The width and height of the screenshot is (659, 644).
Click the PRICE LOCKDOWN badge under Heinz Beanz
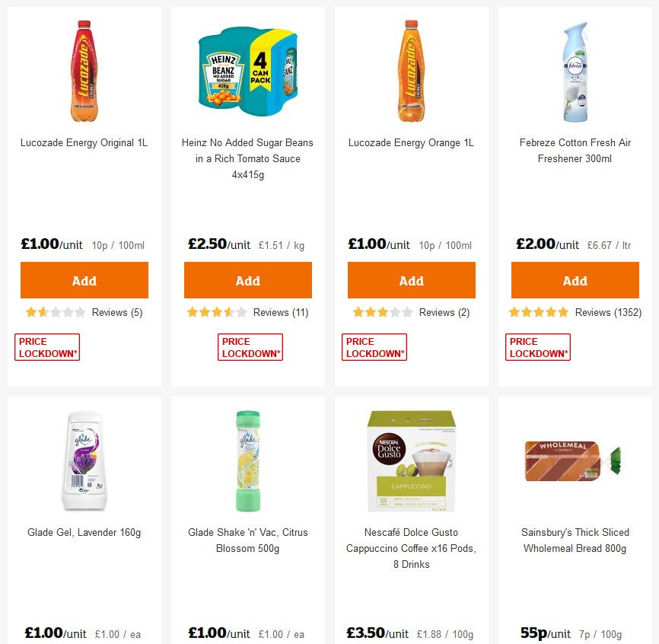click(250, 347)
